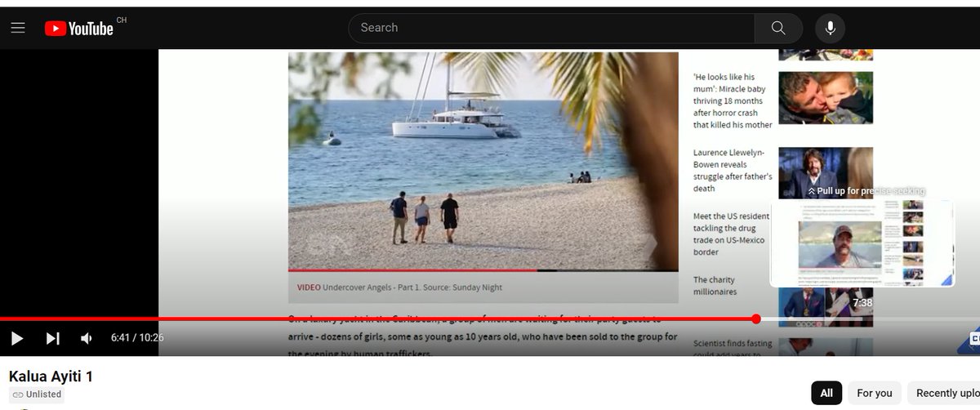Click the Kalua Ayiti 1 video title
The image size is (980, 410).
point(51,377)
